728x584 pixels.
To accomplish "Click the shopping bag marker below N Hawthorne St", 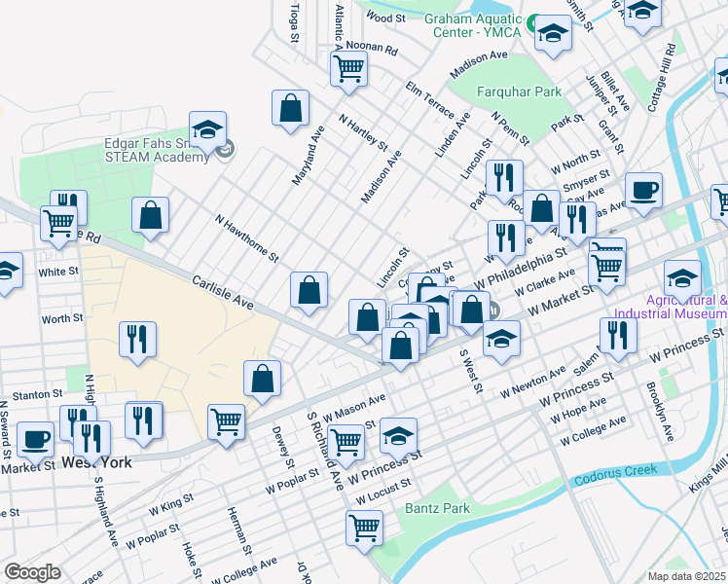I will click(x=309, y=291).
